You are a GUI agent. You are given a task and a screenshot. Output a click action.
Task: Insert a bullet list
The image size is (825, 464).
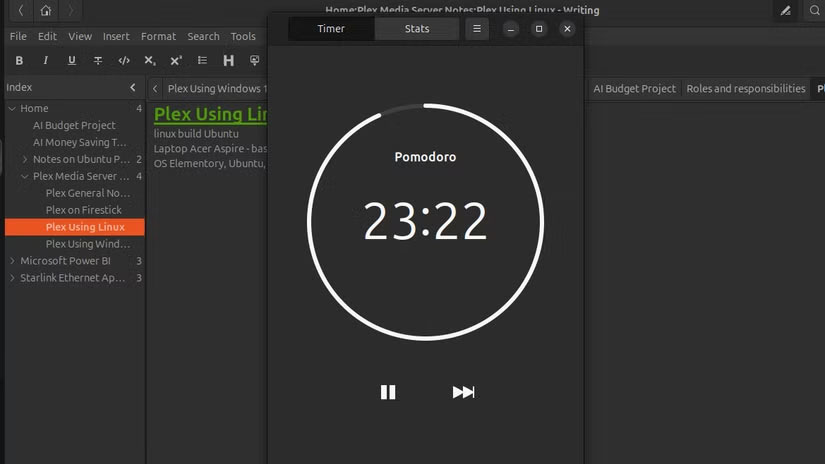(203, 61)
